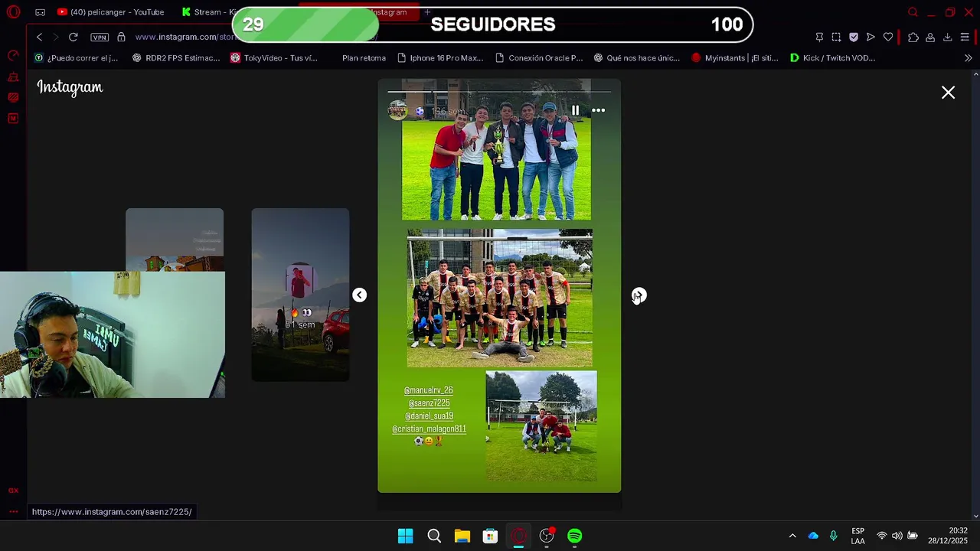Screen dimensions: 980x551
Task: Select the story preview showing buildings
Action: [175, 240]
